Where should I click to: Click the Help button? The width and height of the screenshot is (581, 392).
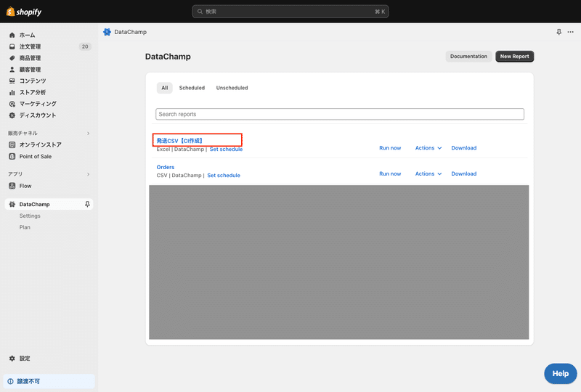[x=560, y=373]
